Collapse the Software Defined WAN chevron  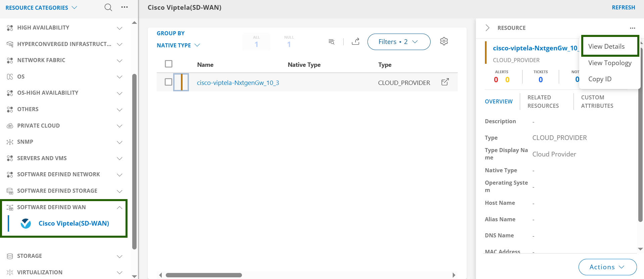click(119, 207)
